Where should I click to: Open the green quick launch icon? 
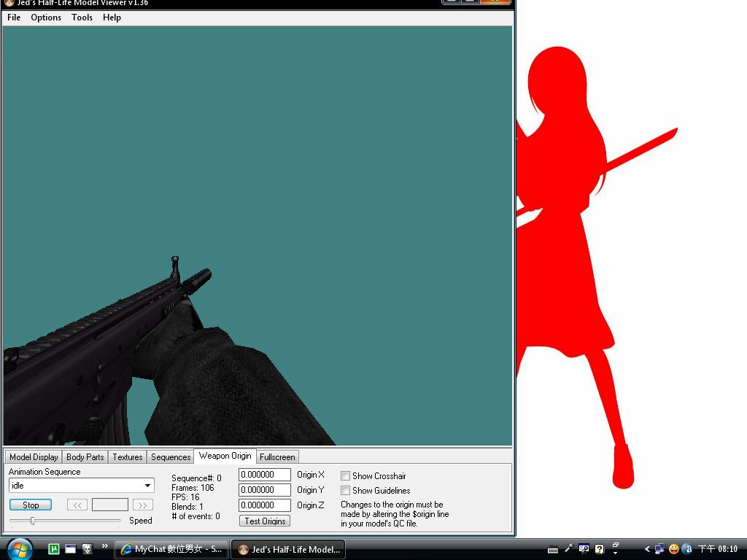click(54, 549)
